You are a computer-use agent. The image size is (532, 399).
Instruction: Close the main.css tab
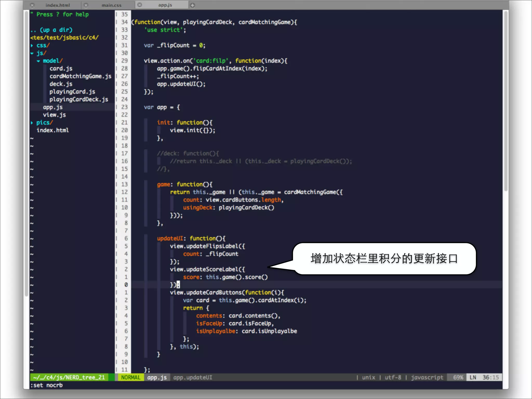coord(86,5)
